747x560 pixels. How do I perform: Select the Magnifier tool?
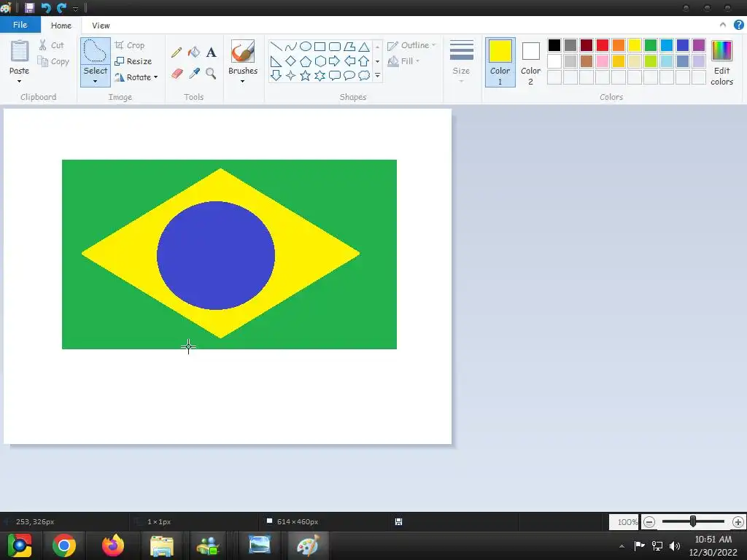(211, 74)
